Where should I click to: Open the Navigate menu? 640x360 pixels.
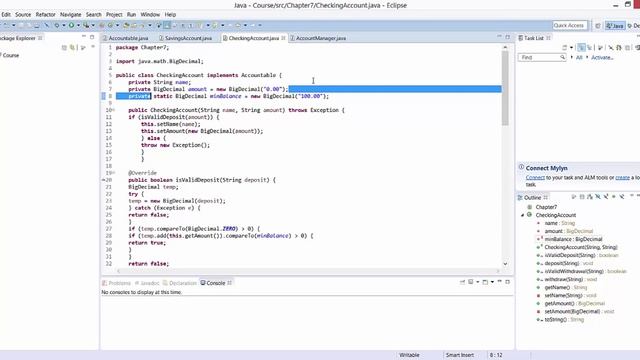point(71,14)
